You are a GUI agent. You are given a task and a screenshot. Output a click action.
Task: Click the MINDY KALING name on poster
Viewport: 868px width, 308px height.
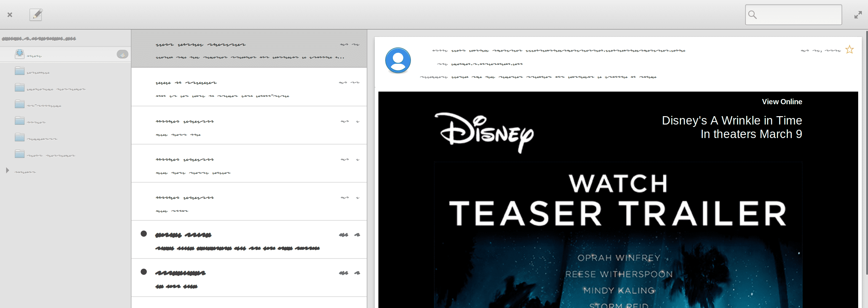click(x=619, y=290)
